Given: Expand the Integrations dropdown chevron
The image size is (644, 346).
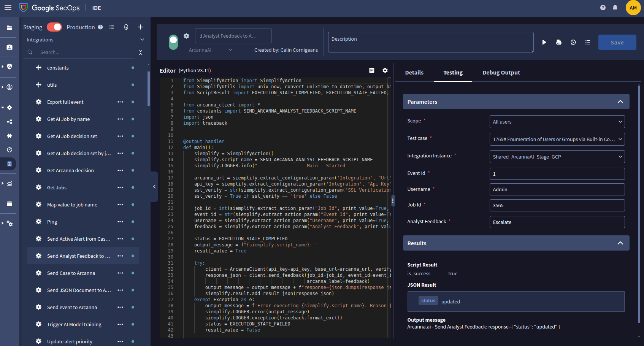Looking at the screenshot, I should tap(142, 40).
